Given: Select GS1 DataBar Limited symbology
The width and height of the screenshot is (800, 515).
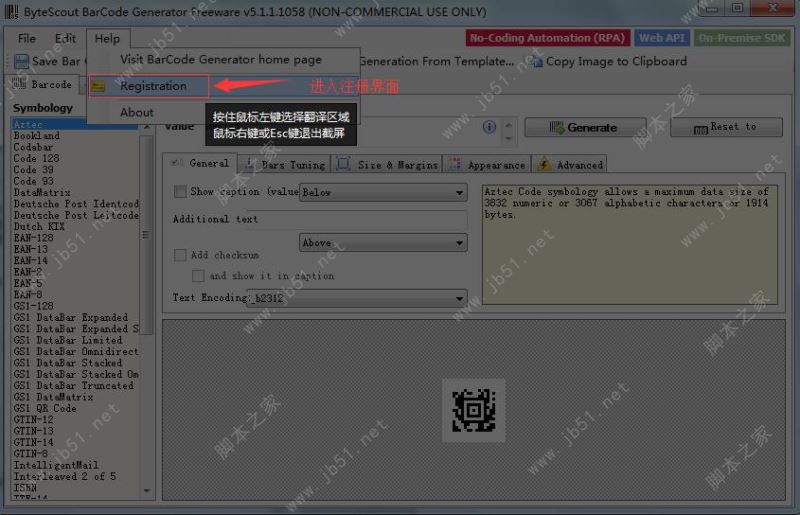Looking at the screenshot, I should [68, 340].
